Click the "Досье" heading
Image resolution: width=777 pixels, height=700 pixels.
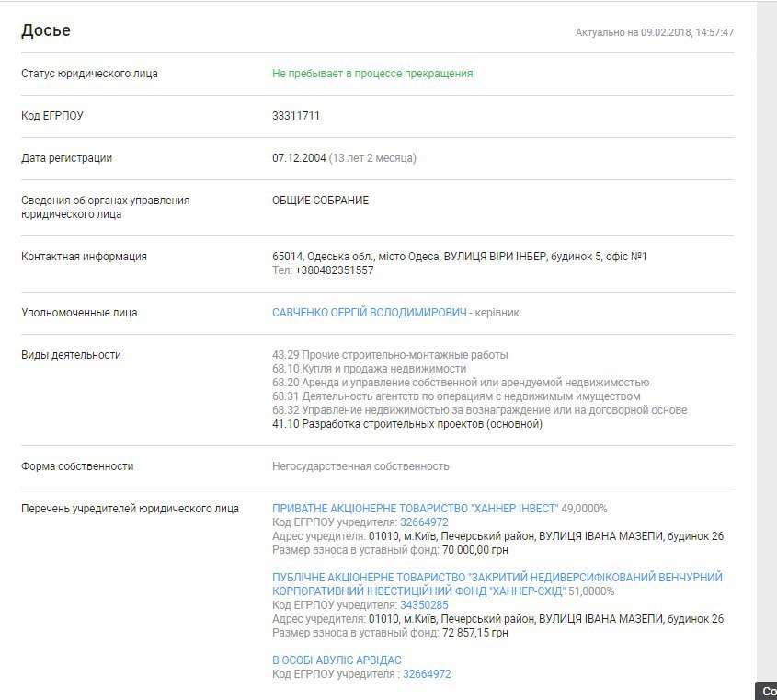click(46, 30)
